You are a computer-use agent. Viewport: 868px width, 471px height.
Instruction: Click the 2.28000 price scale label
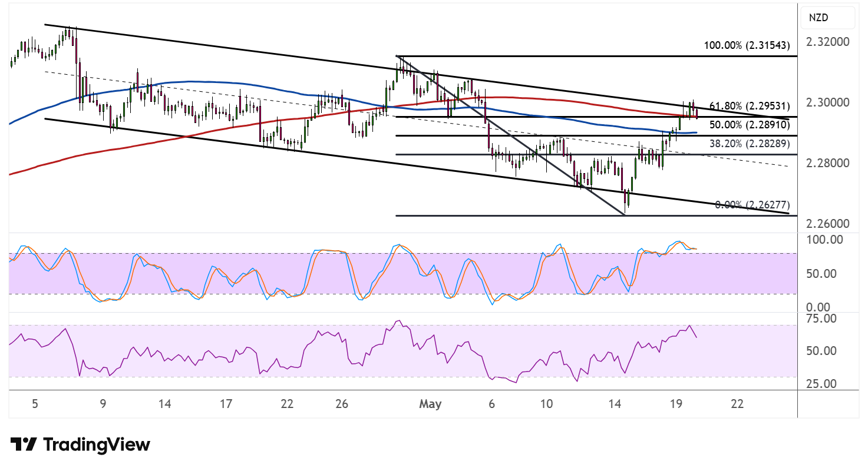tap(827, 163)
